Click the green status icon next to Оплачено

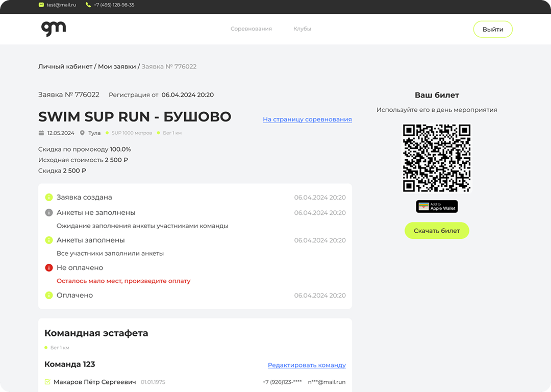pos(49,295)
